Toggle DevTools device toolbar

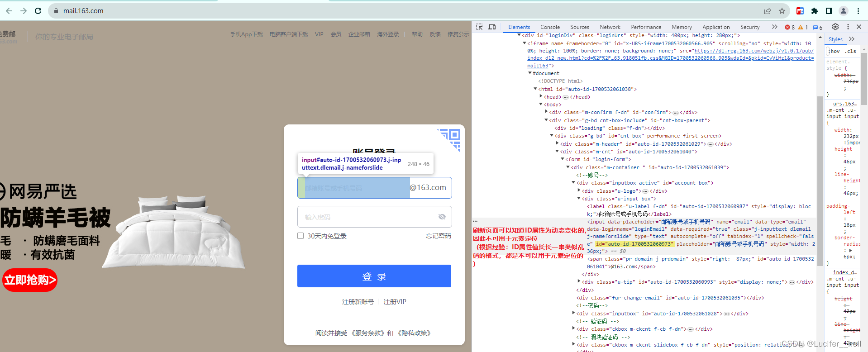pos(492,27)
